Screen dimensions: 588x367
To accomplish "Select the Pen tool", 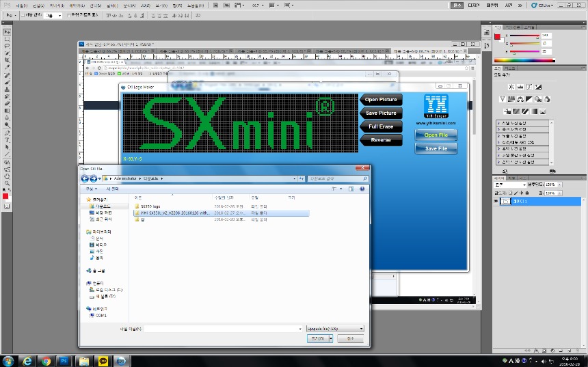I will (7, 133).
